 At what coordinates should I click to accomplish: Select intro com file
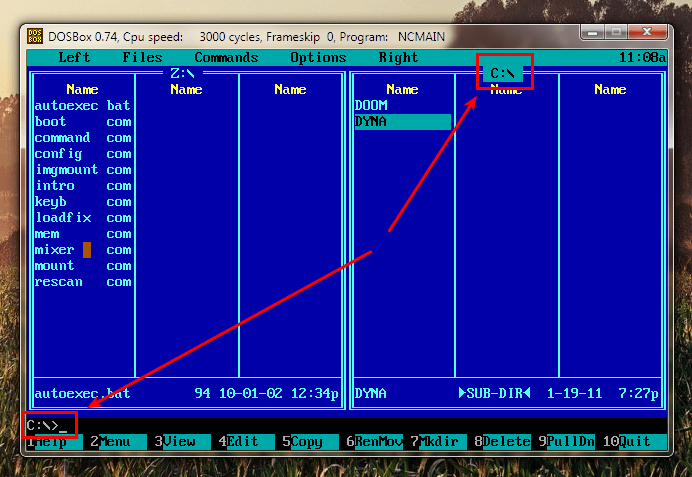[x=83, y=185]
